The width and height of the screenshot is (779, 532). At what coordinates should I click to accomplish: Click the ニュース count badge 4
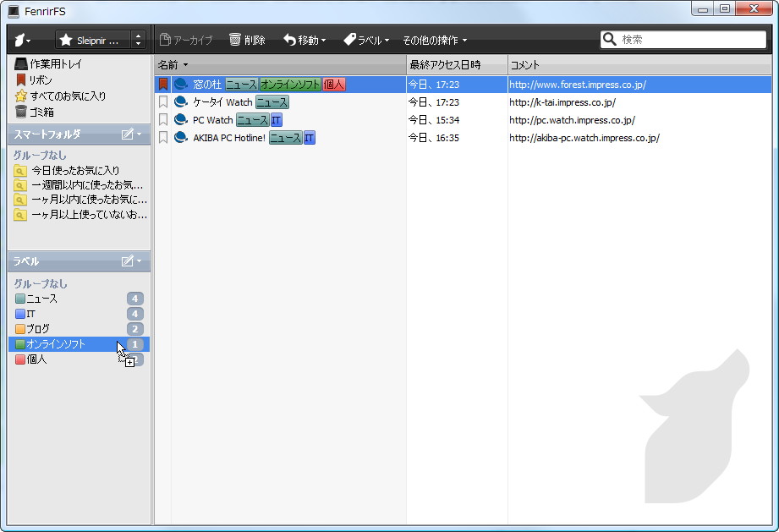coord(134,299)
